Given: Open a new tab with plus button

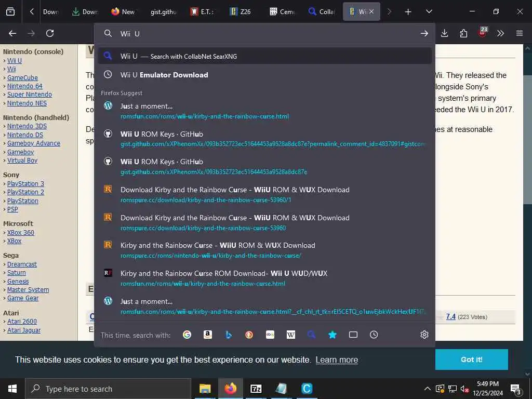Looking at the screenshot, I should [x=408, y=12].
